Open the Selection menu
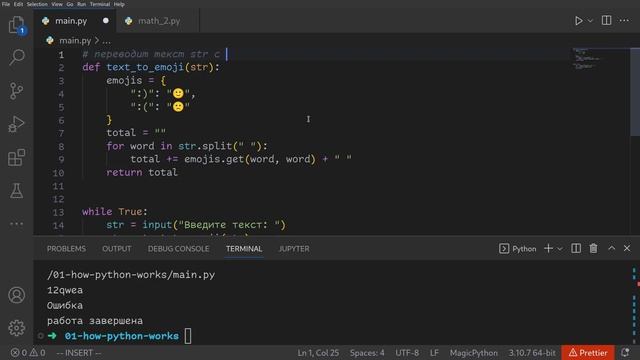Image resolution: width=640 pixels, height=360 pixels. point(37,4)
